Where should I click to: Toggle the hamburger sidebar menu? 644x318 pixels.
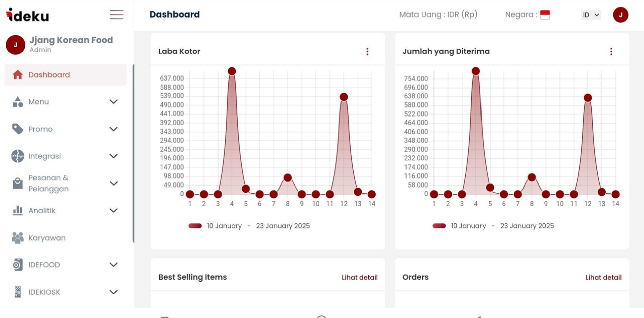(117, 14)
